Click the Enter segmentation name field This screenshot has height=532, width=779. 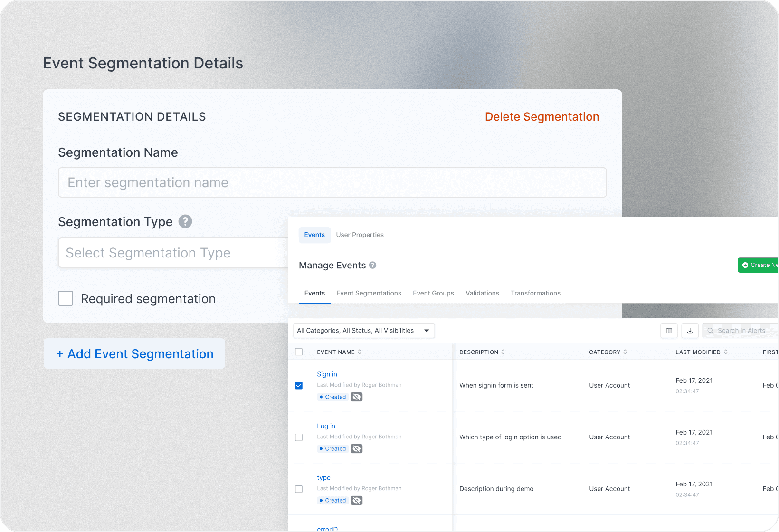click(332, 182)
